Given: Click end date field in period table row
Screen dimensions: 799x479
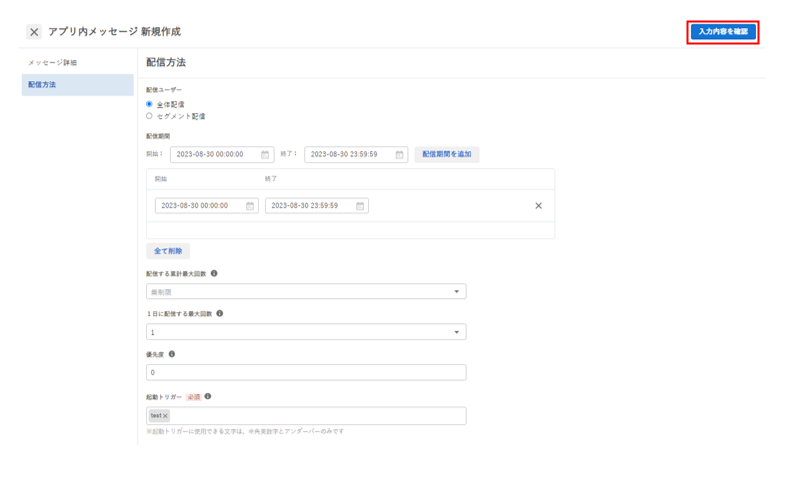Looking at the screenshot, I should 317,206.
